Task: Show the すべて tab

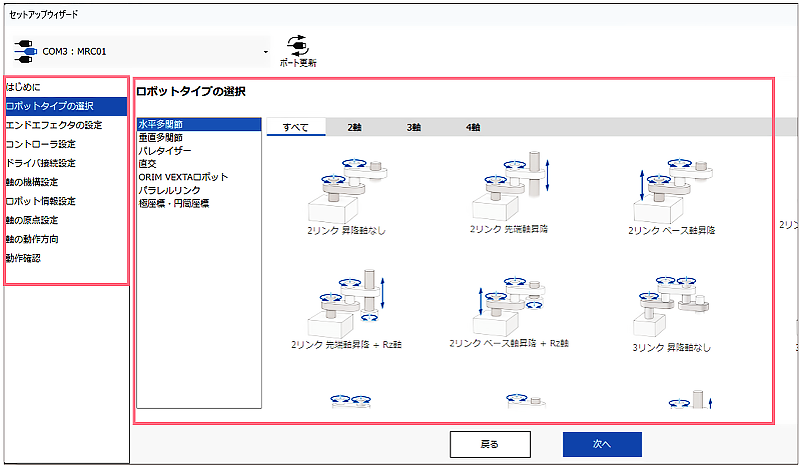Action: 295,127
